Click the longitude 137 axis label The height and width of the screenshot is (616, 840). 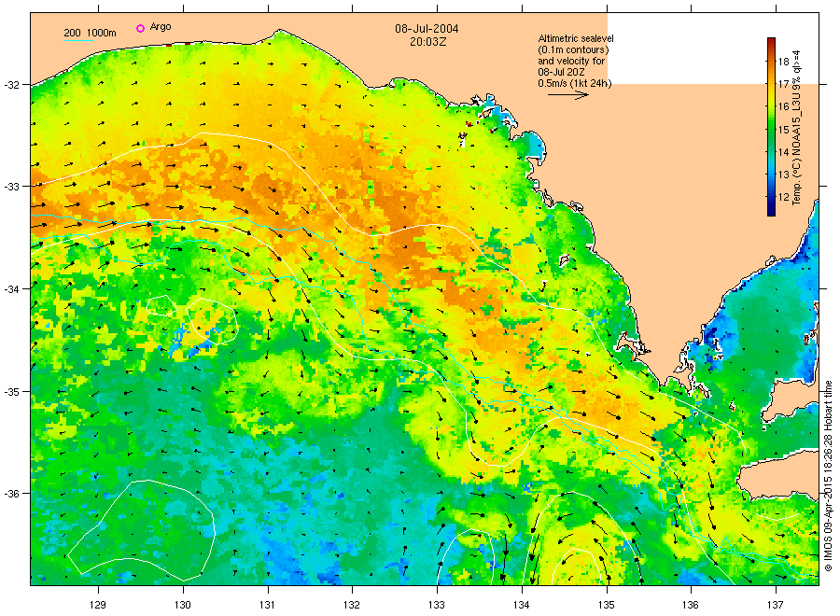(776, 606)
